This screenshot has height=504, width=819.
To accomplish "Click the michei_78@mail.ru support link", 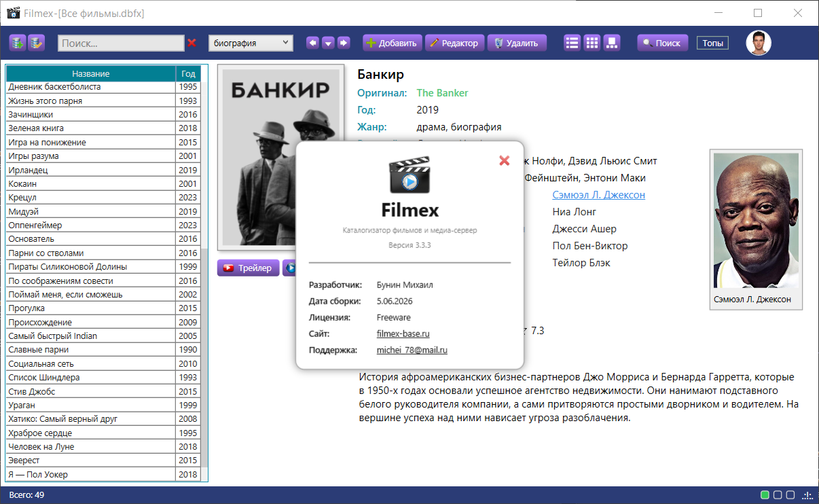I will (412, 350).
